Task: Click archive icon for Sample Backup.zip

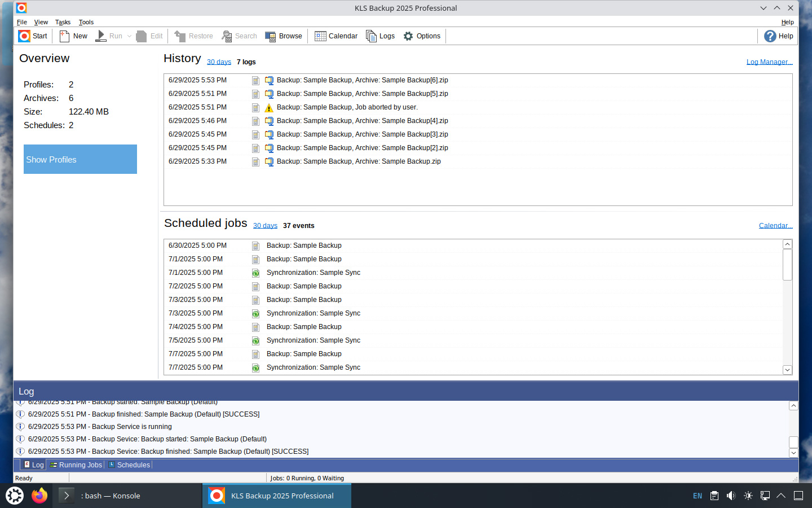Action: pyautogui.click(x=269, y=162)
